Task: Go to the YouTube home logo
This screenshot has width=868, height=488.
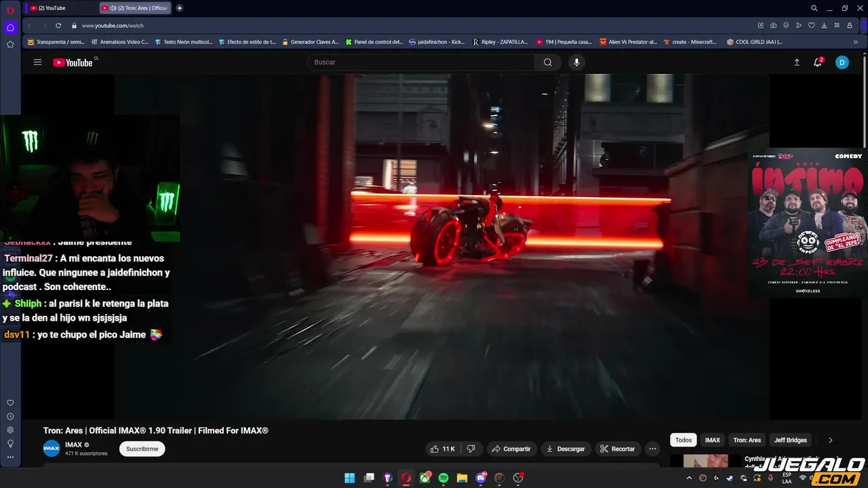Action: coord(73,62)
